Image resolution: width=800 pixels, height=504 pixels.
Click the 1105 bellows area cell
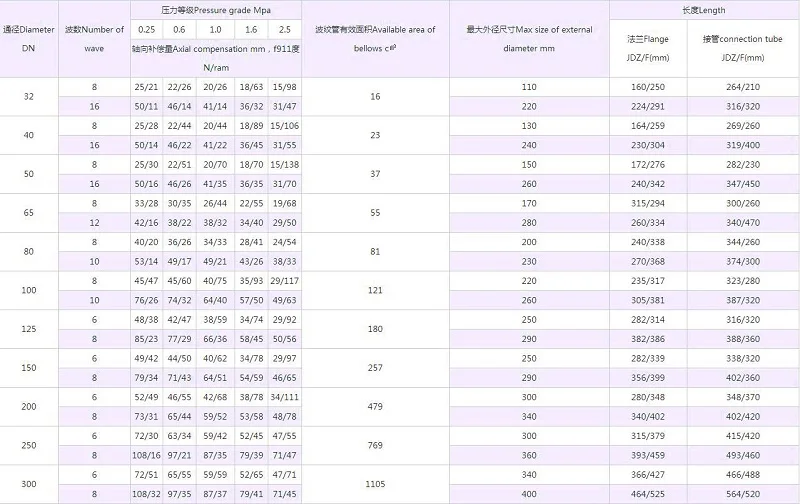coord(375,484)
